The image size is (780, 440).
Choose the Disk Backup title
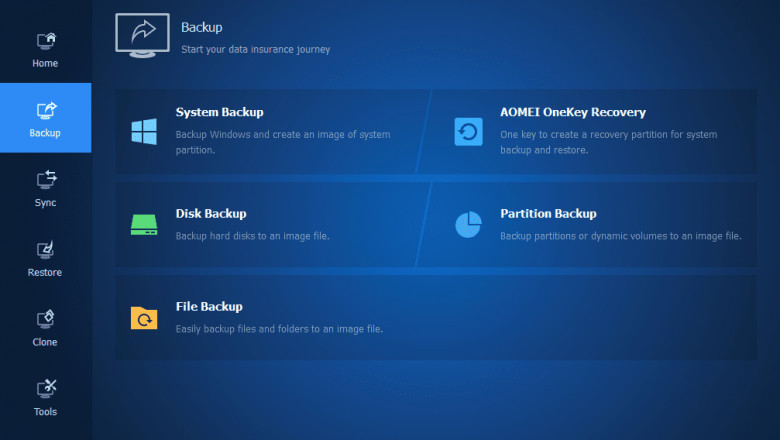211,214
